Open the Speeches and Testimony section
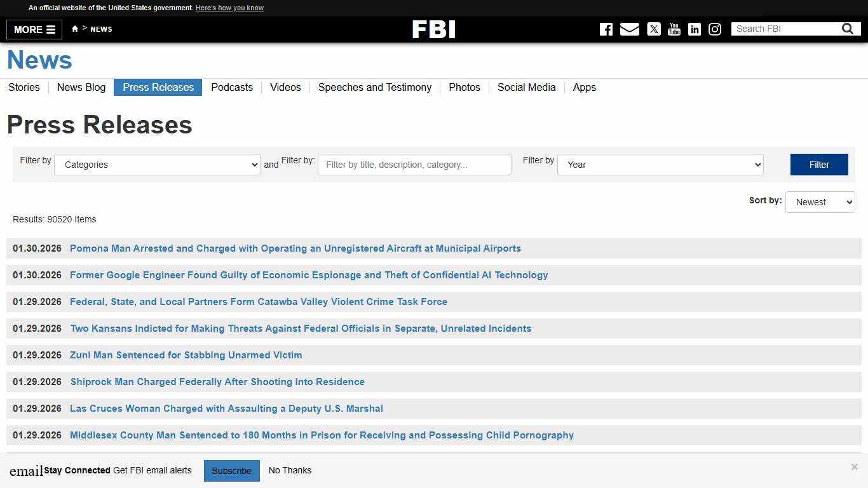The width and height of the screenshot is (868, 488). click(x=374, y=88)
